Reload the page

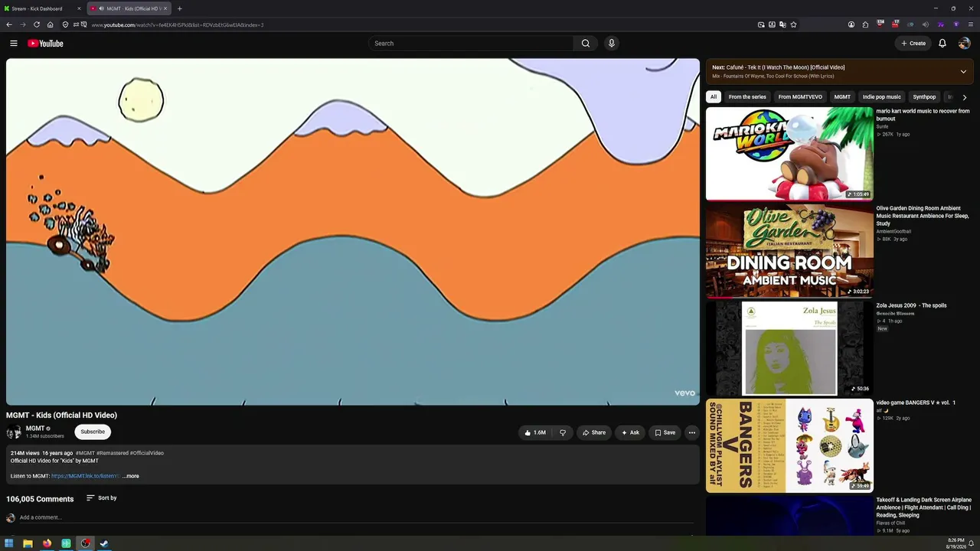tap(36, 24)
